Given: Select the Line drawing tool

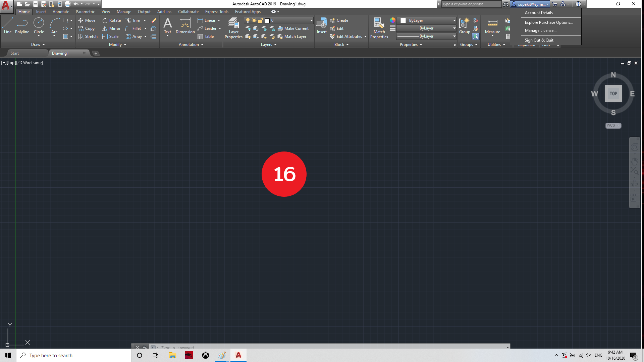Looking at the screenshot, I should [x=7, y=25].
